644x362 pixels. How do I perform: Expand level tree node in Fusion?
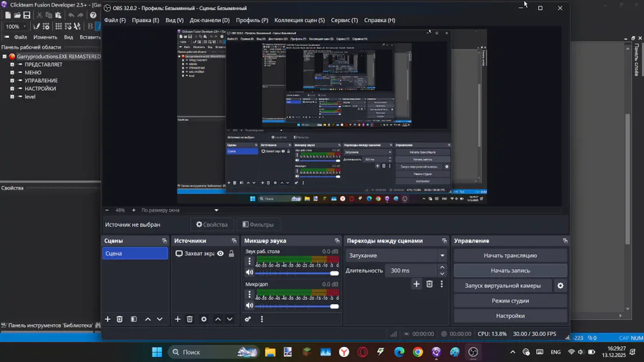[12, 97]
